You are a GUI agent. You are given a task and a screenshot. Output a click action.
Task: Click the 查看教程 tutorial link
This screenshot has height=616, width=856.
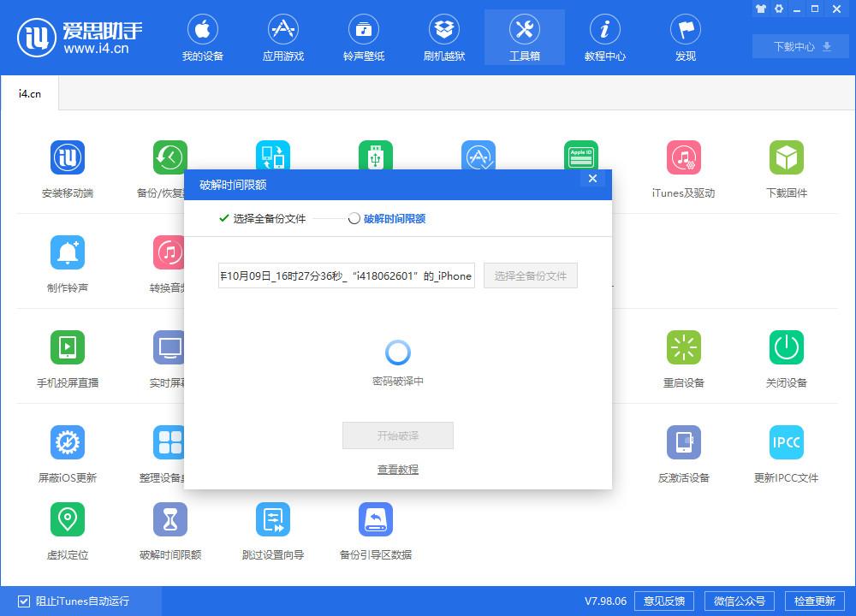coord(397,469)
